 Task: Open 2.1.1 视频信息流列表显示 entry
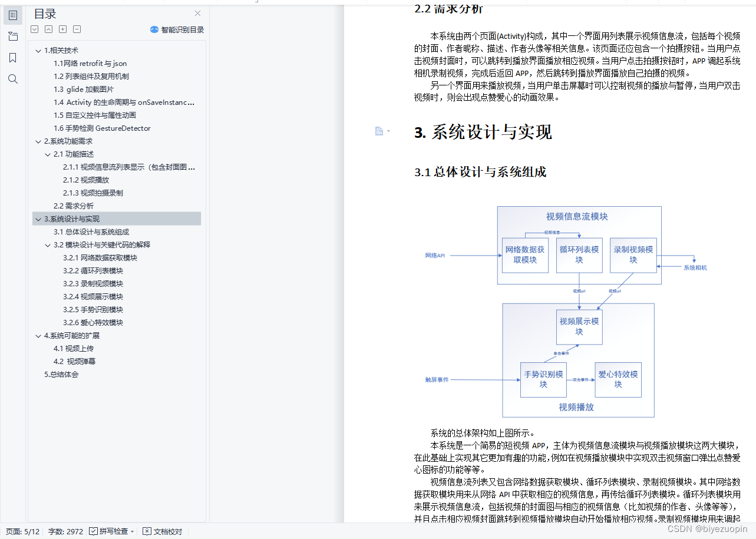click(x=129, y=167)
